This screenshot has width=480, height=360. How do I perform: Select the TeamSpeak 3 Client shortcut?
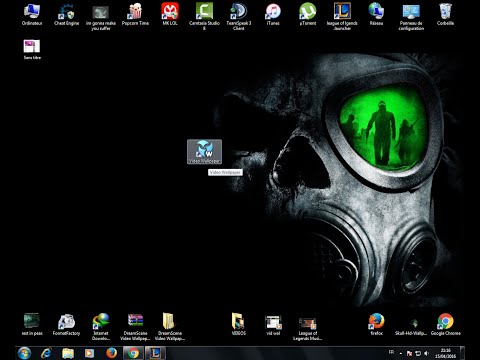point(239,17)
